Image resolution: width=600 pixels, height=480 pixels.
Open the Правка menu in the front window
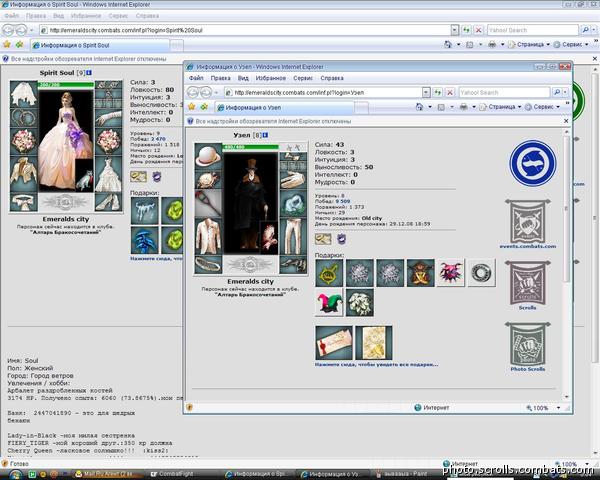coord(220,78)
